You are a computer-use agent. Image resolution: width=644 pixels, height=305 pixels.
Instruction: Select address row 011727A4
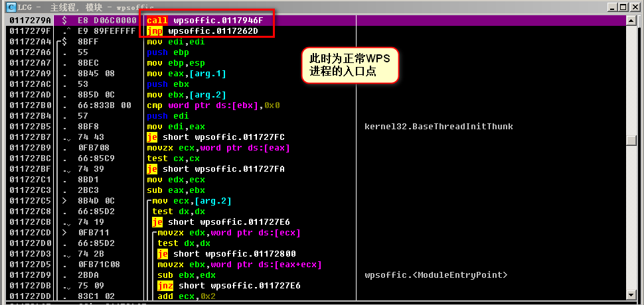pos(30,42)
